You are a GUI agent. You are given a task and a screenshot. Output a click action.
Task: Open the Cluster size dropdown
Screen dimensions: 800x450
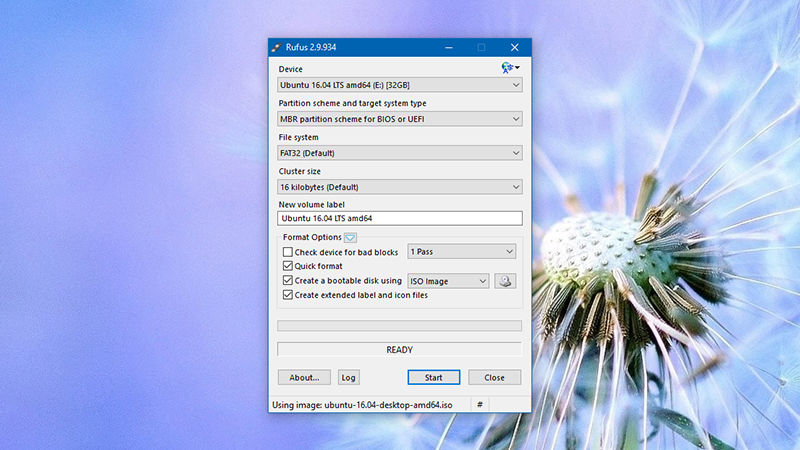(399, 187)
